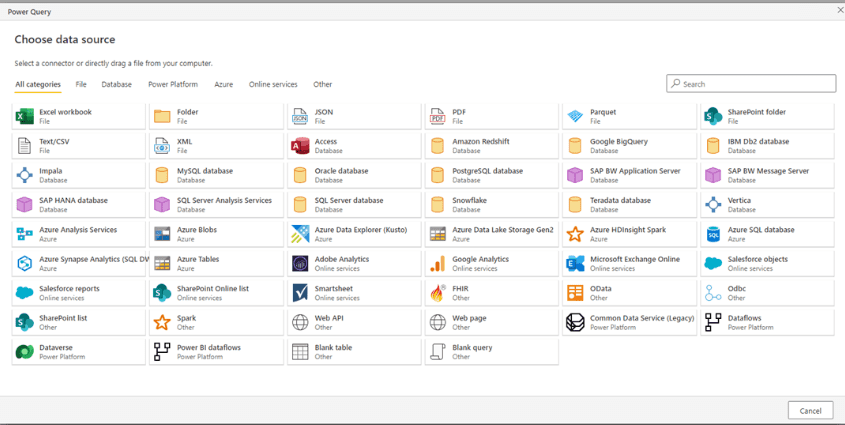845x425 pixels.
Task: Select the Microsoft Exchange Online icon
Action: point(576,263)
